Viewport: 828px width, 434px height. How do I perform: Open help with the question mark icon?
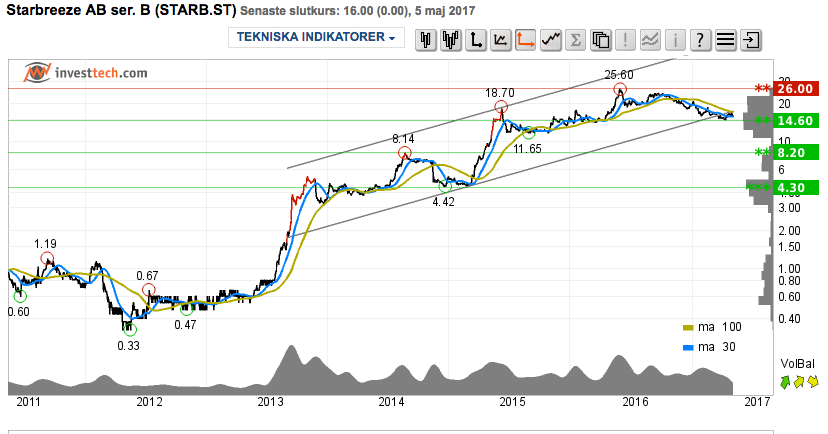click(700, 40)
